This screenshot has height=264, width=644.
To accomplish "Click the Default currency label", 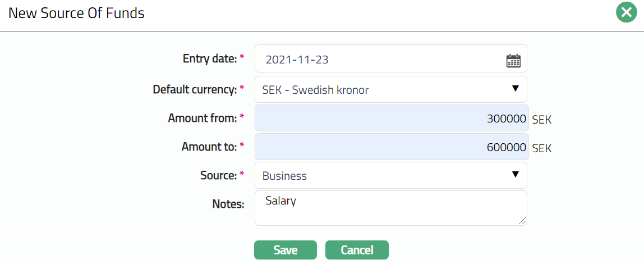I will point(195,89).
